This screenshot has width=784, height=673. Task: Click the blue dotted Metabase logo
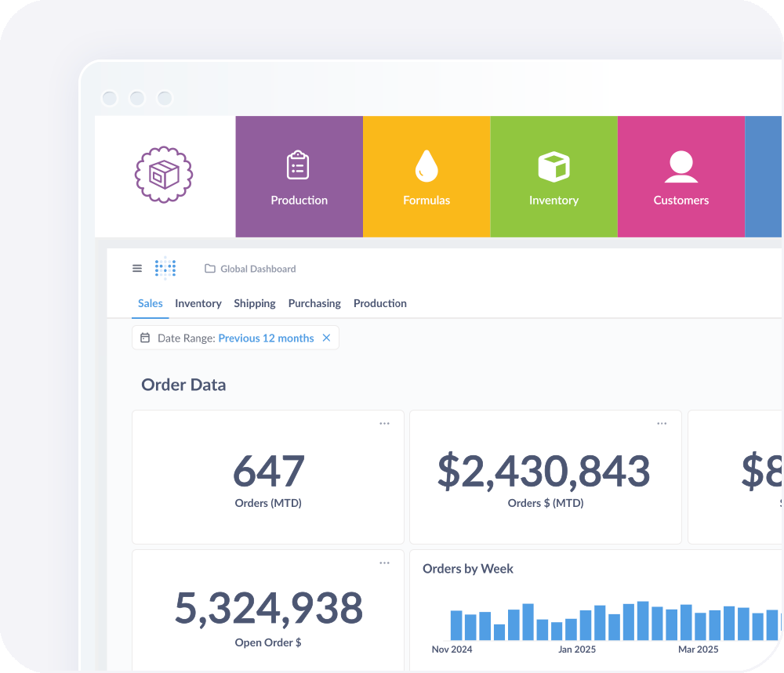point(165,269)
